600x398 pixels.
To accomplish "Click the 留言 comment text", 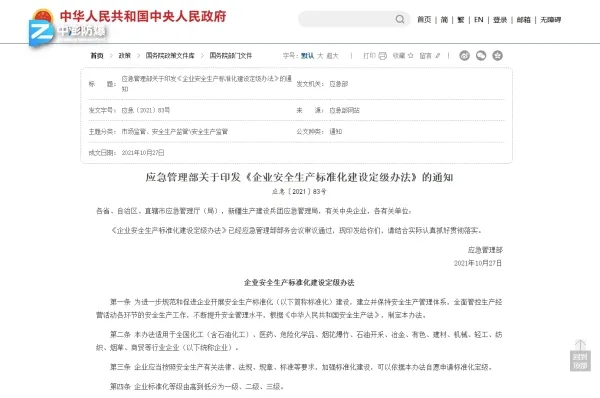I will (426, 55).
